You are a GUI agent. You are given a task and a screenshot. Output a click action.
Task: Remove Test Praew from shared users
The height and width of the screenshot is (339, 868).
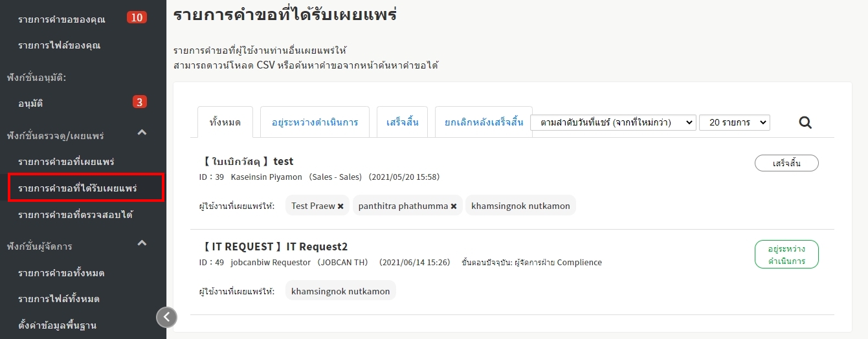340,206
